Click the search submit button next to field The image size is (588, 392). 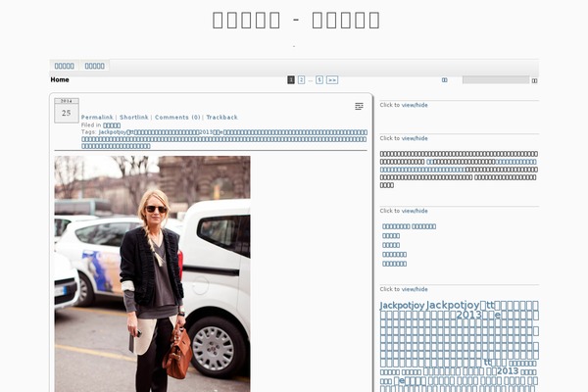534,80
